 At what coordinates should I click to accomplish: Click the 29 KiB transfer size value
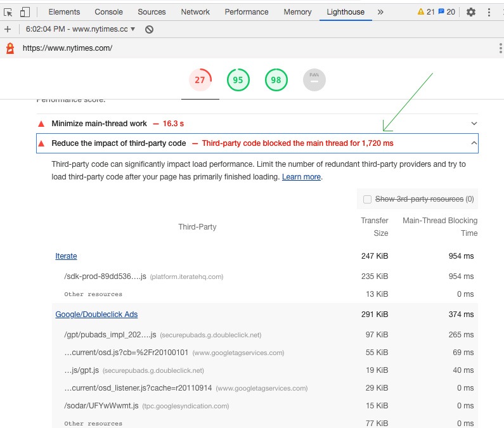point(377,388)
